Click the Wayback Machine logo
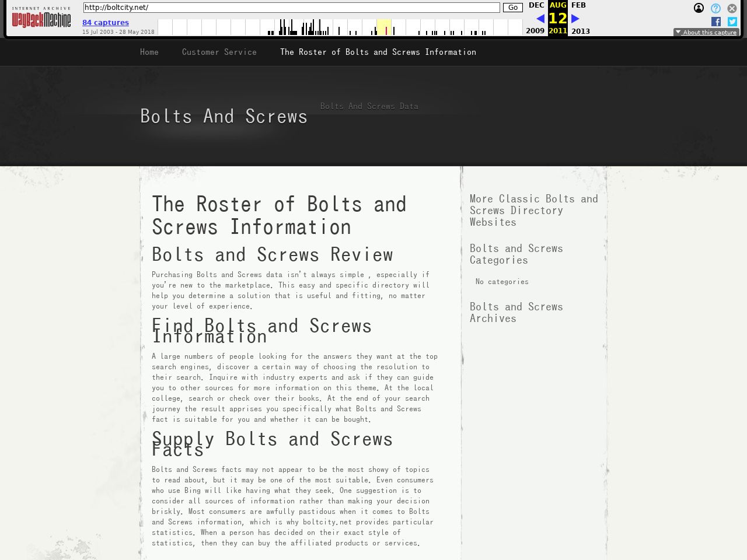The width and height of the screenshot is (747, 560). pyautogui.click(x=41, y=19)
